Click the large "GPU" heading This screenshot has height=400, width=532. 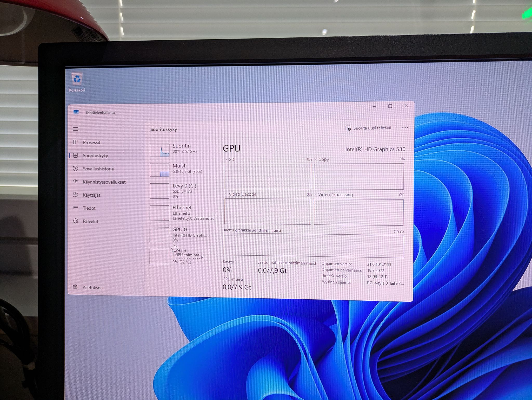pos(231,148)
